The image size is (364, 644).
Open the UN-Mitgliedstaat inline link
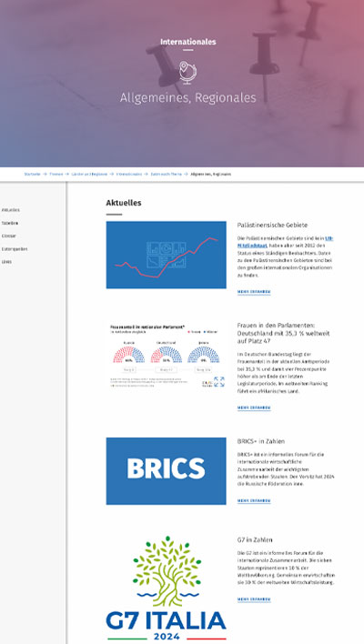click(286, 242)
